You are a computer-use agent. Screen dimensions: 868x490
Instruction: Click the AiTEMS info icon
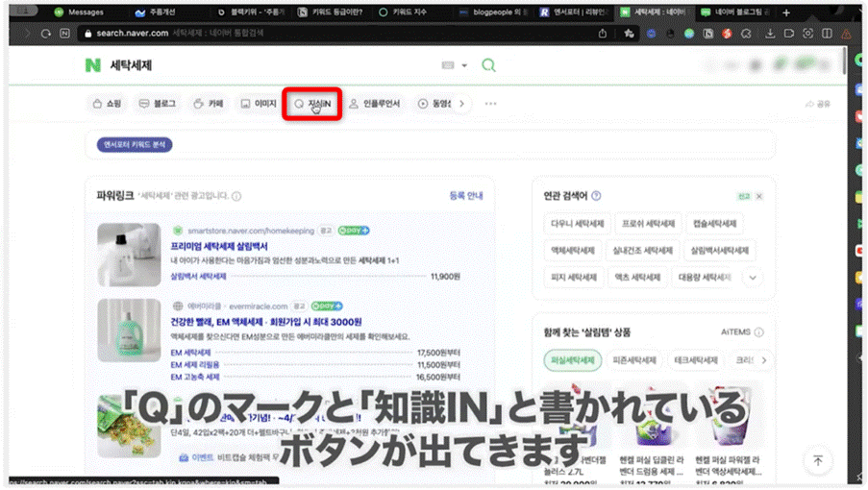coord(759,332)
